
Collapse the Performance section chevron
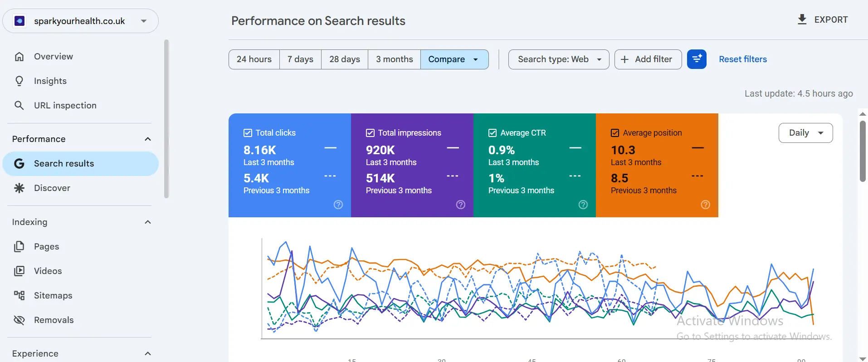tap(147, 139)
